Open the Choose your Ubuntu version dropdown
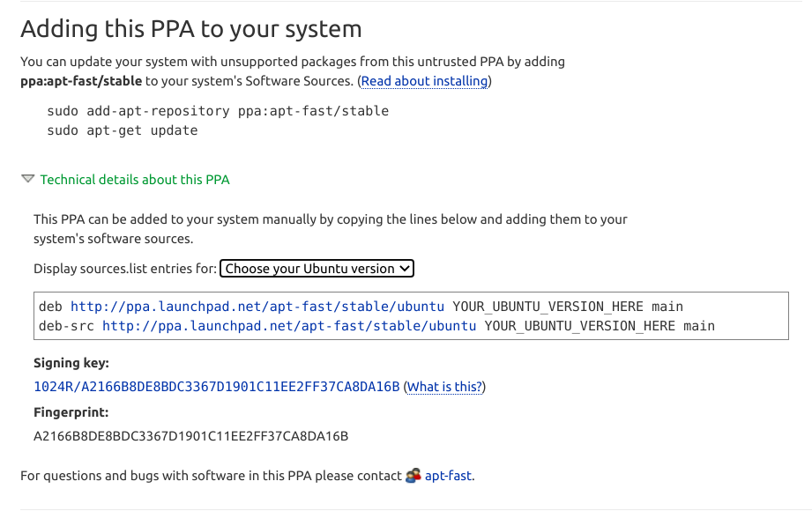Screen dimensions: 812x511 coord(317,269)
